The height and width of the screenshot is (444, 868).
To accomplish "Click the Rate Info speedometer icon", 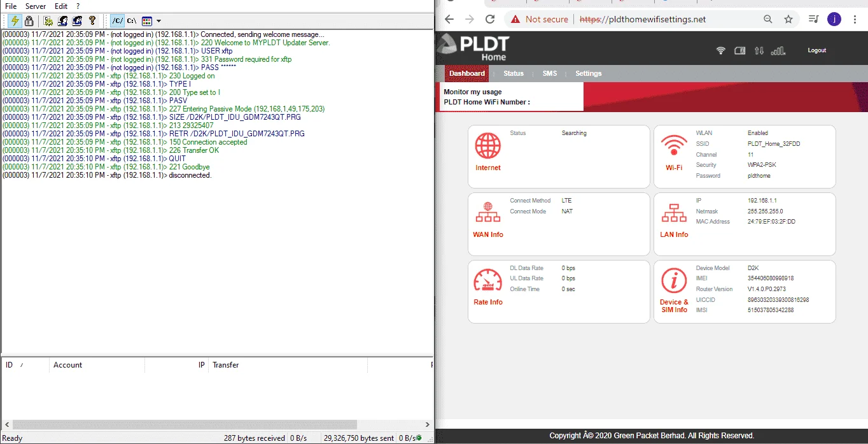I will coord(488,280).
